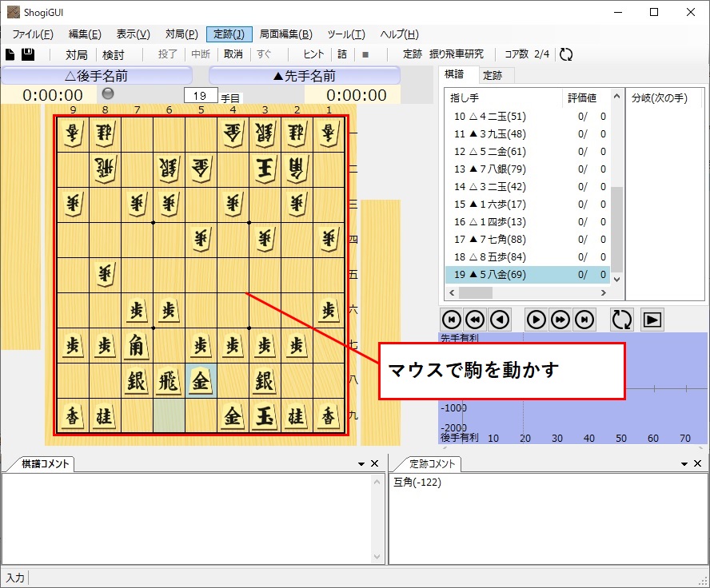Click the auto-play icon right of playback
This screenshot has height=588, width=710.
[x=652, y=320]
